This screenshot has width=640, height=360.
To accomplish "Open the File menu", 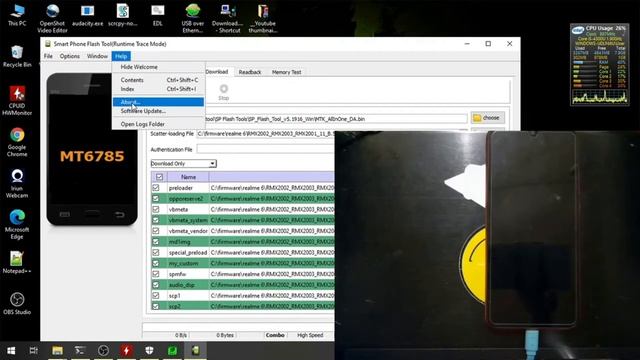I will tap(48, 56).
